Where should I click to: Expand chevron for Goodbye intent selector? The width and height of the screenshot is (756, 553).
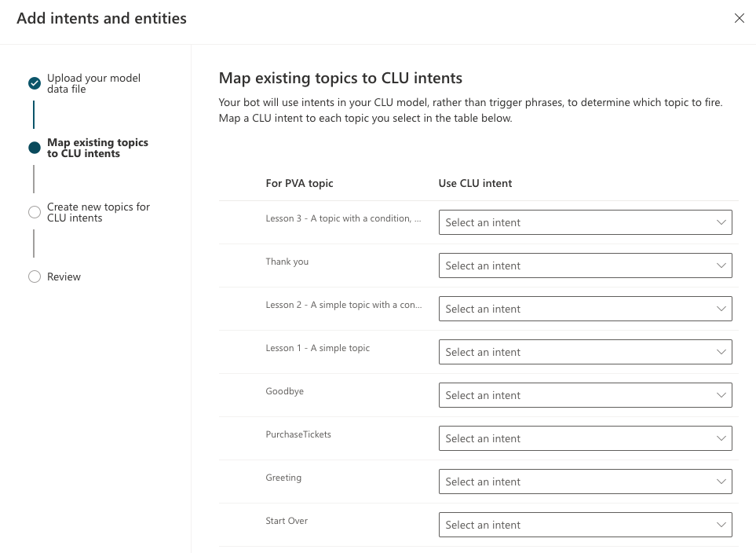[721, 395]
